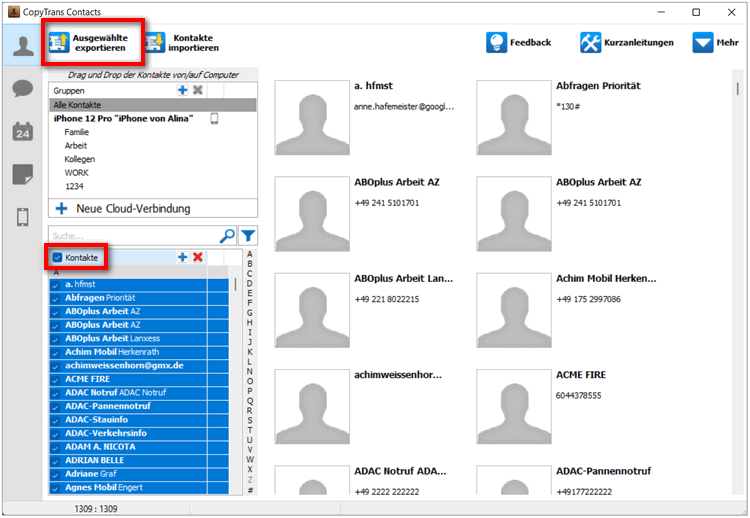Open Abfragen Priorität contact card photo
The height and width of the screenshot is (518, 750).
tap(514, 118)
